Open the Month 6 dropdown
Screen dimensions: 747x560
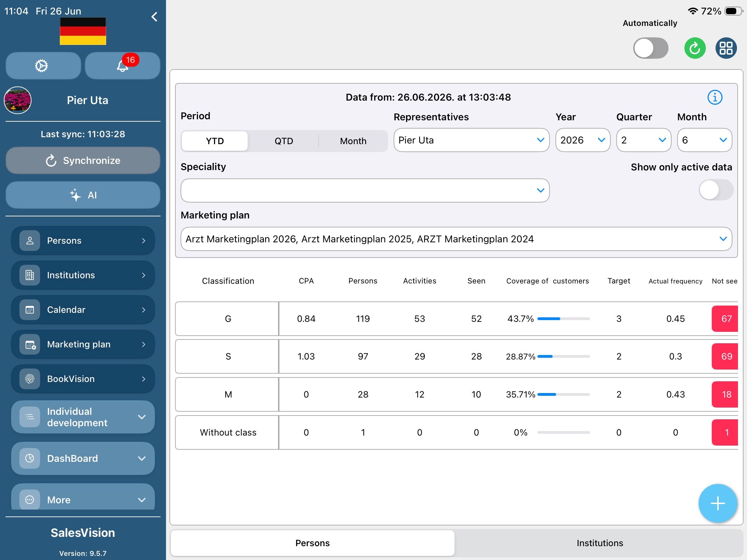click(x=704, y=140)
